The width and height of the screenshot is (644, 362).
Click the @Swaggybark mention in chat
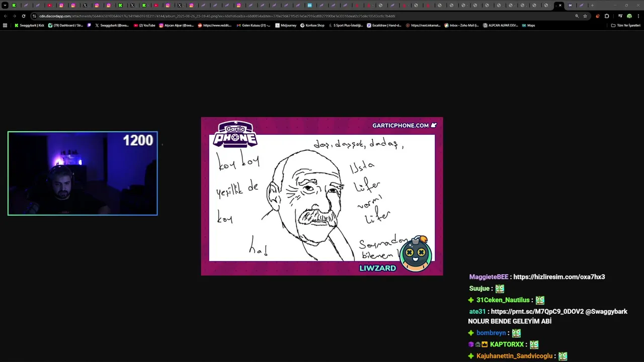(606, 312)
